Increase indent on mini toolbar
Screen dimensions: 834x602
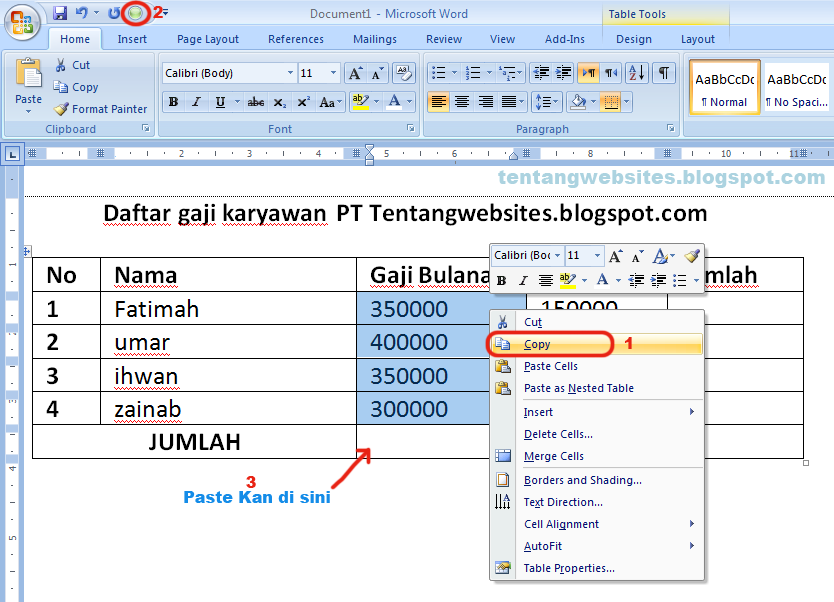tap(658, 280)
